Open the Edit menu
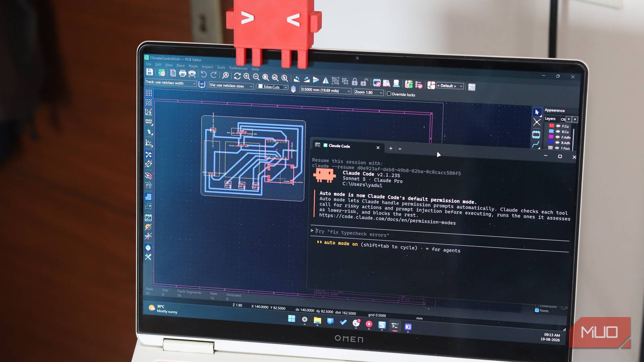Screen dimensions: 644x362 158,64
